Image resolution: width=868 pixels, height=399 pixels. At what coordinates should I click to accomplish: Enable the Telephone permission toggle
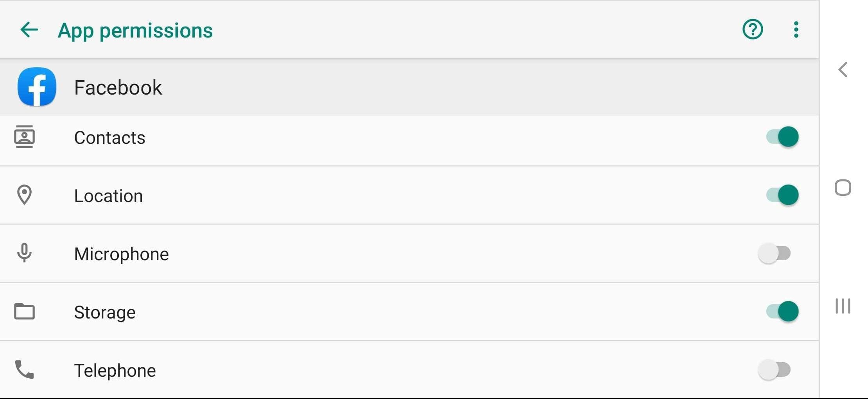(x=774, y=370)
